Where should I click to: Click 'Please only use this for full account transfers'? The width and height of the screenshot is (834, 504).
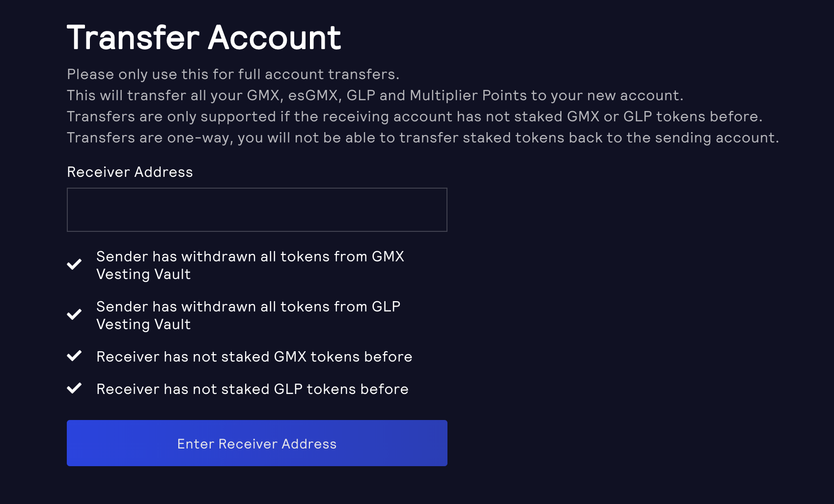(x=233, y=74)
